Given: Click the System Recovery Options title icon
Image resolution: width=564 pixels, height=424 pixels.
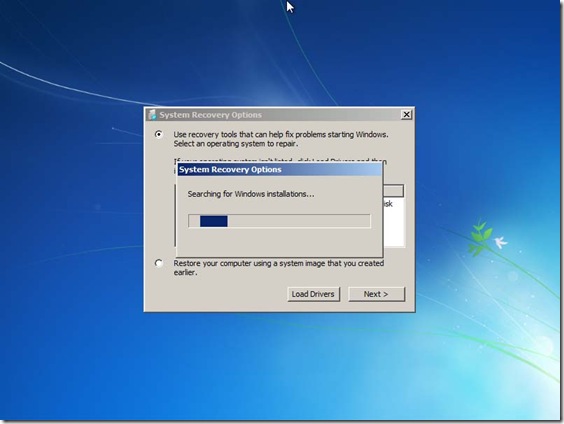Looking at the screenshot, I should (153, 115).
